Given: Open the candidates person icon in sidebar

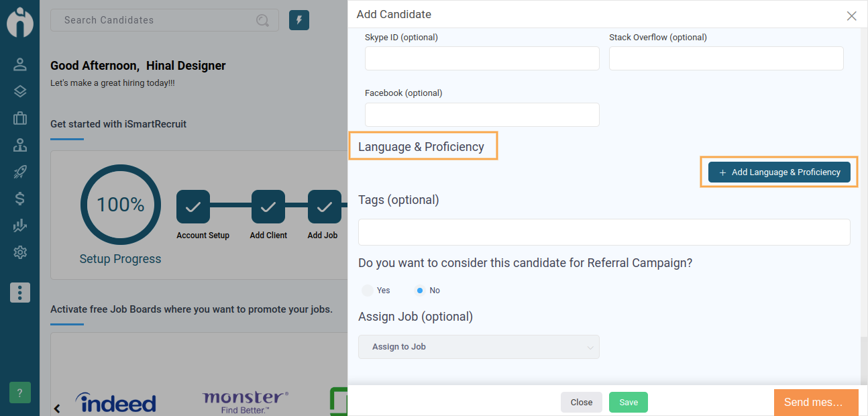Looking at the screenshot, I should pos(20,64).
